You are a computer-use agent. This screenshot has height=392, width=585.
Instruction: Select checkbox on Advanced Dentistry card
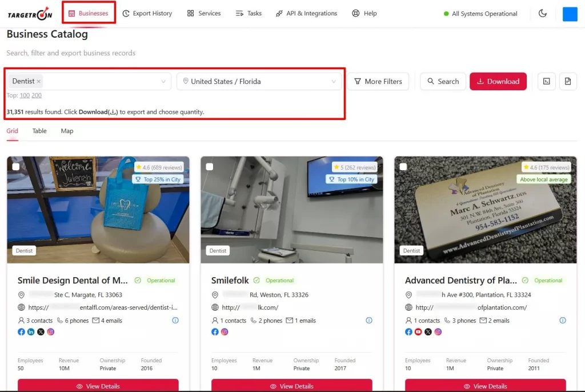403,167
